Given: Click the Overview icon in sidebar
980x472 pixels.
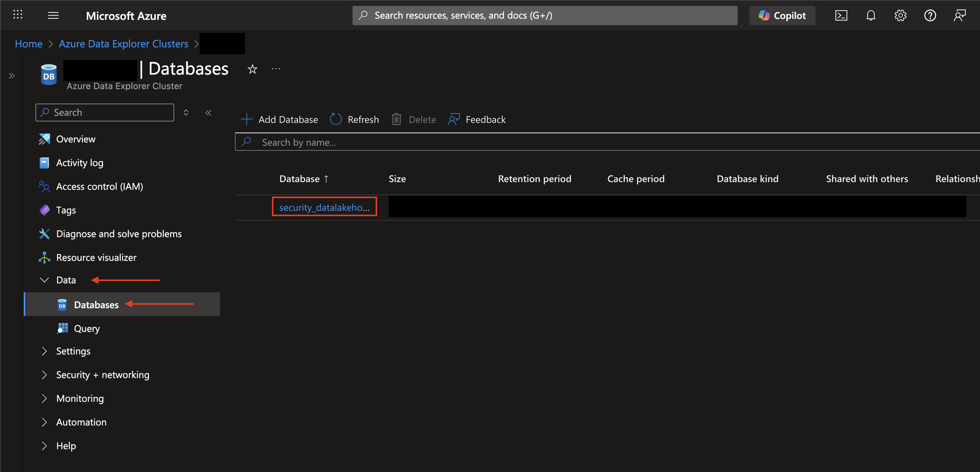Looking at the screenshot, I should click(x=44, y=139).
